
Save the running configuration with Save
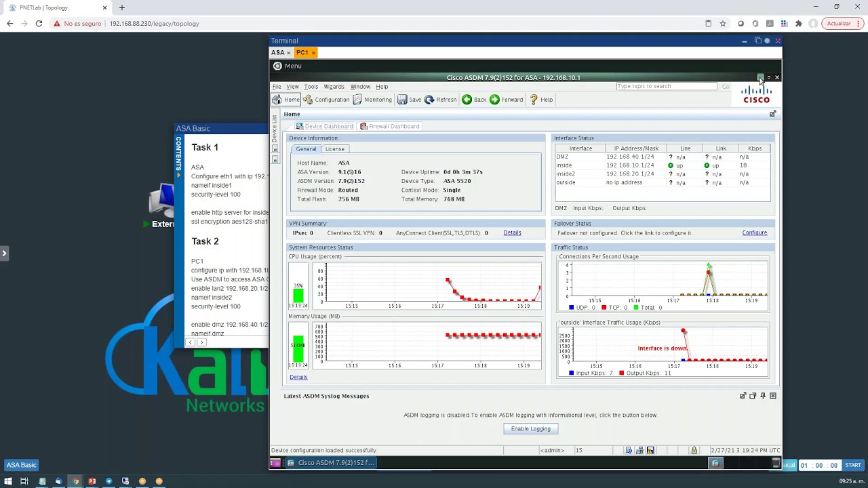409,100
